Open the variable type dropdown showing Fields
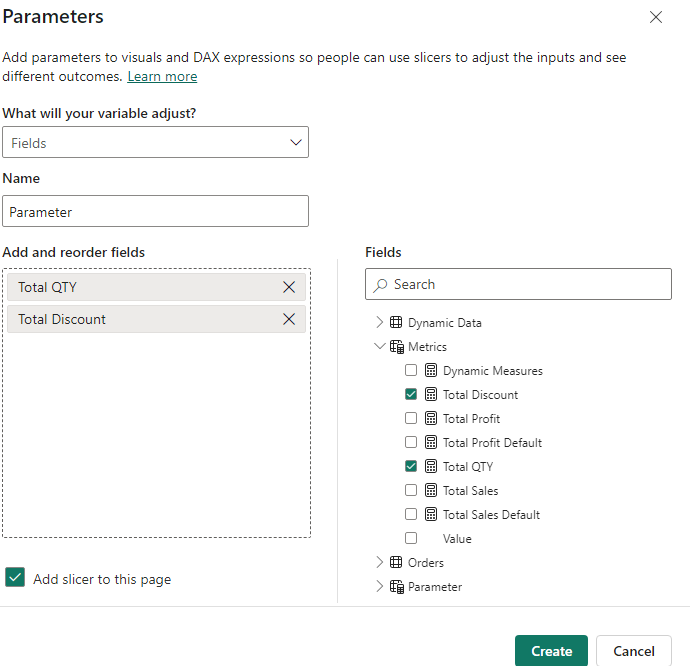Image resolution: width=690 pixels, height=666 pixels. (155, 142)
